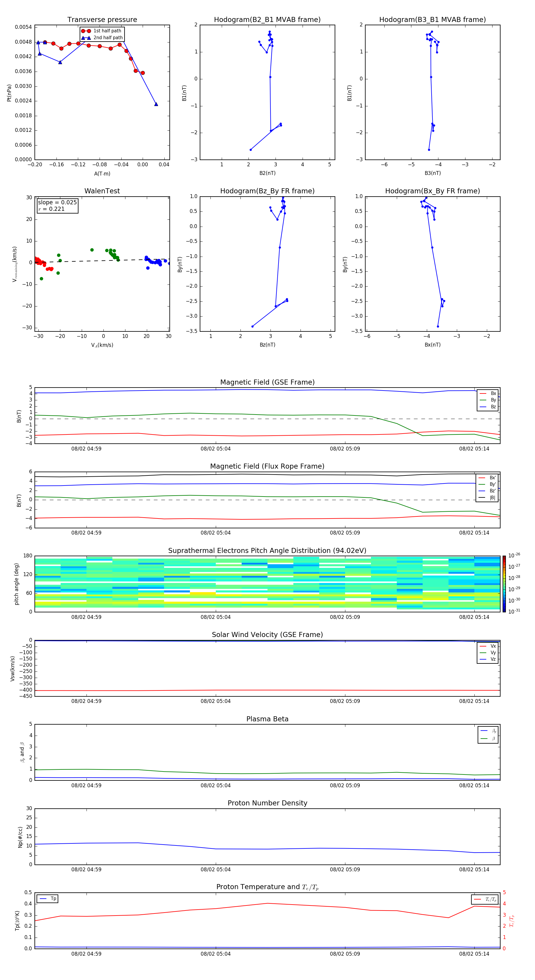The height and width of the screenshot is (980, 535).
Task: Select the "Hodogram(Bx_By FR frame)" title
Action: pyautogui.click(x=432, y=191)
